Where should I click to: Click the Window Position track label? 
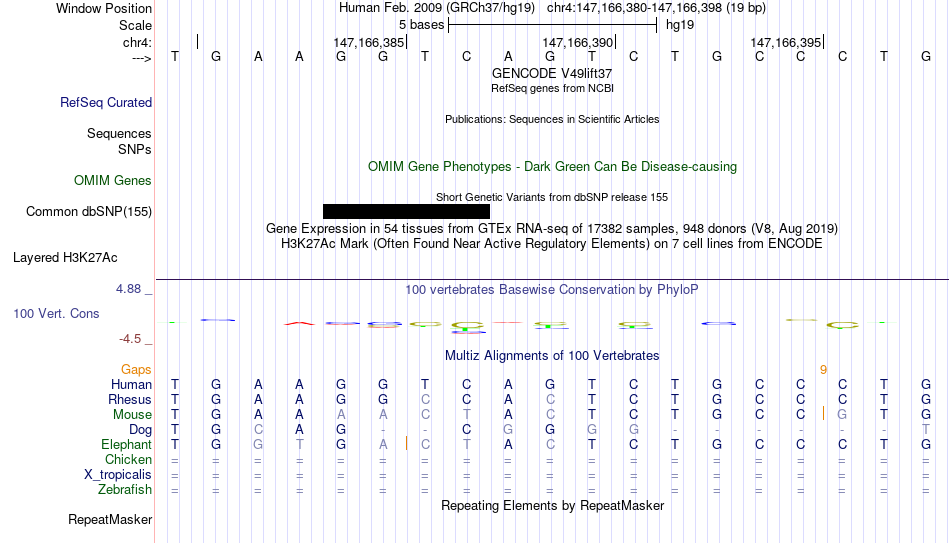(104, 8)
